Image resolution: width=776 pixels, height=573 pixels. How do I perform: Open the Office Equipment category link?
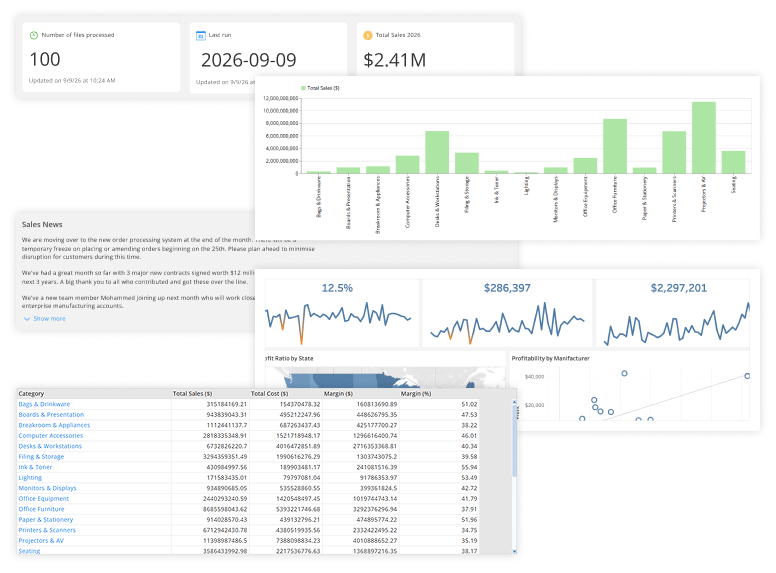point(44,498)
